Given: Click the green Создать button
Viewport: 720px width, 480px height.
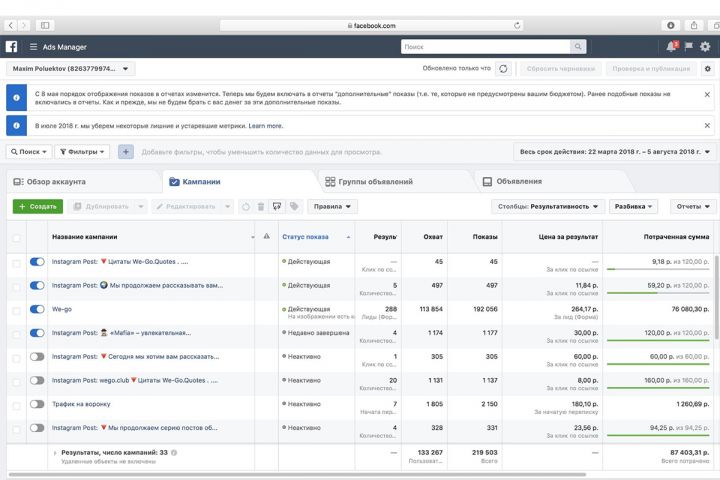Looking at the screenshot, I should (38, 207).
